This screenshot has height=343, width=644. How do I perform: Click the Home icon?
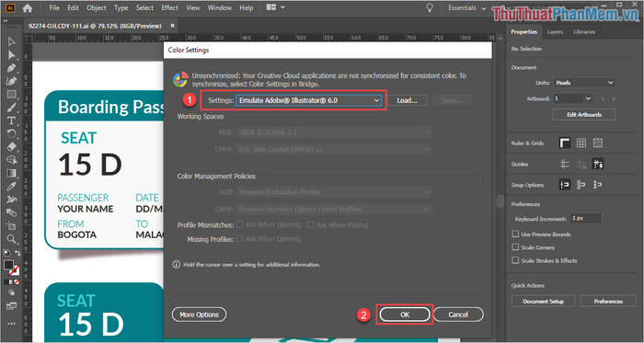coord(28,7)
